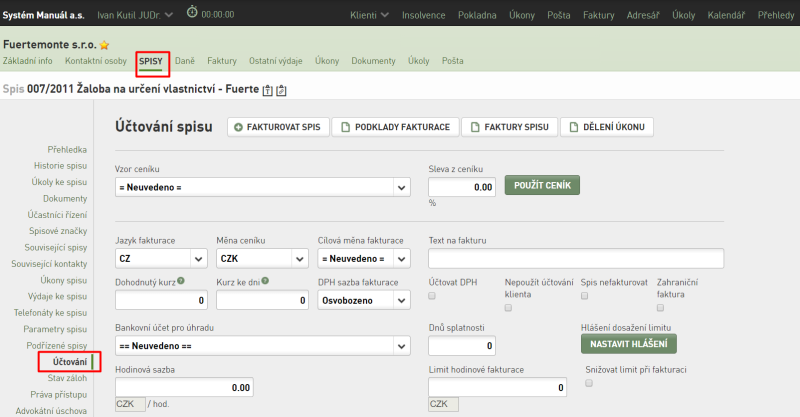The height and width of the screenshot is (417, 800).
Task: Click the Nastavit hlášení button
Action: coord(629,344)
